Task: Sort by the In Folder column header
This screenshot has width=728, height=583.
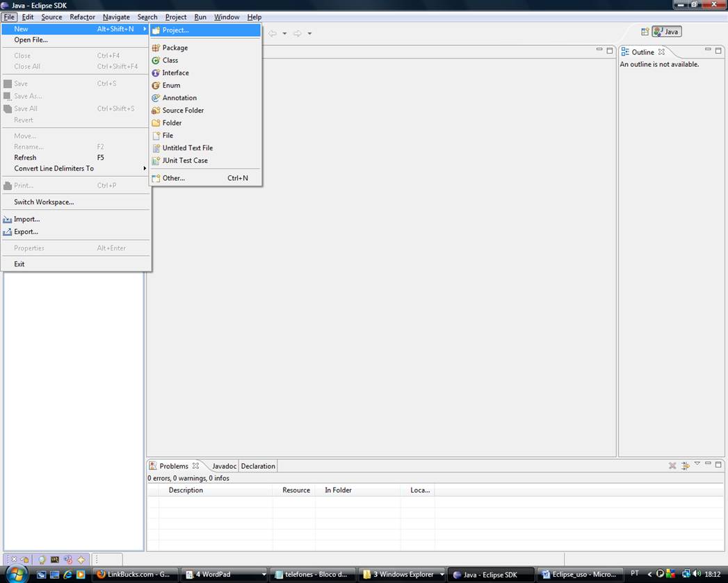Action: point(358,490)
